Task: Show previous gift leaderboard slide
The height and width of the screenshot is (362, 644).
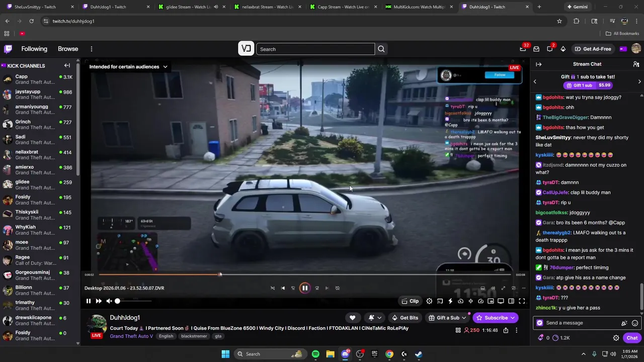Action: (535, 81)
